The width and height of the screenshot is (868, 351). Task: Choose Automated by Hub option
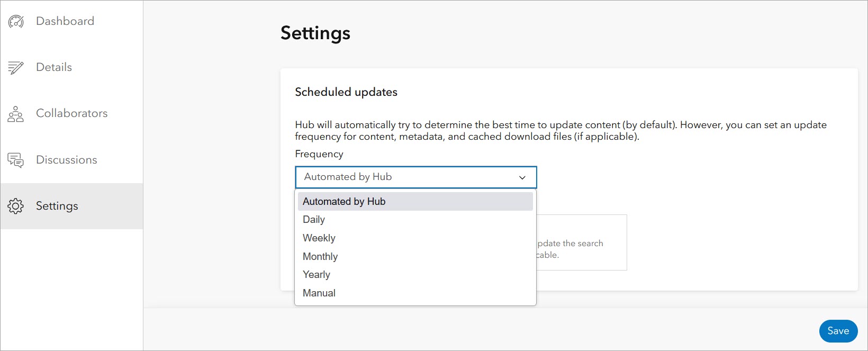(344, 202)
